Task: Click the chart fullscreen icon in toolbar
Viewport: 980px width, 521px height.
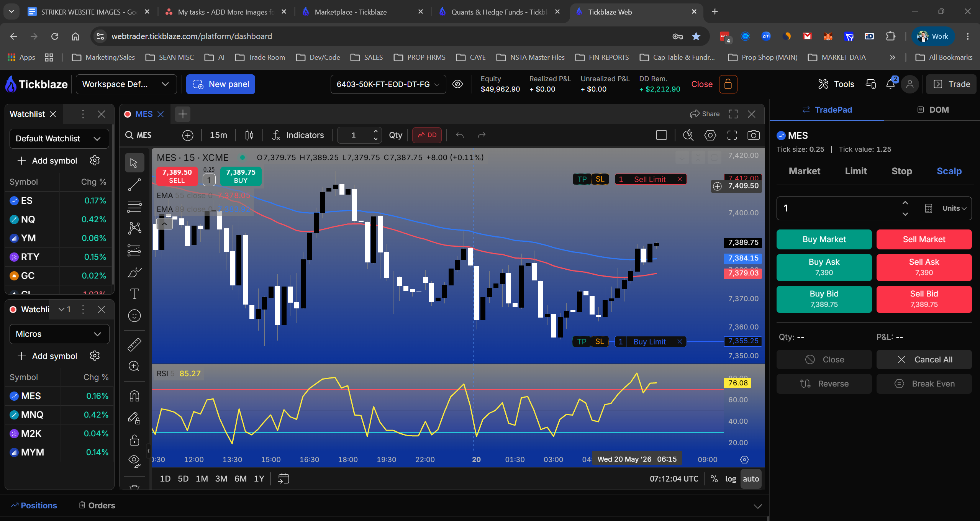Action: click(x=732, y=135)
